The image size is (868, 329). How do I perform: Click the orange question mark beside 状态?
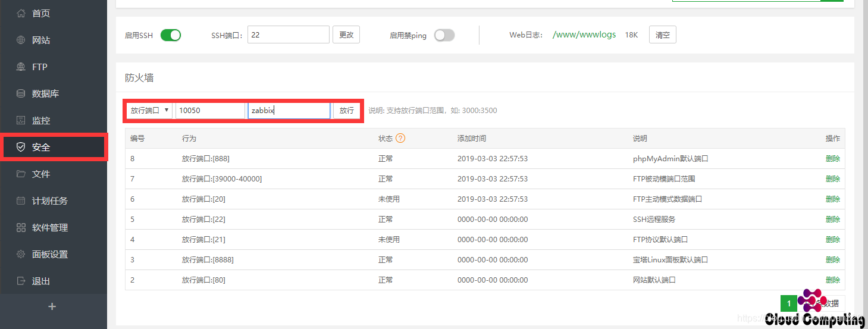click(400, 138)
